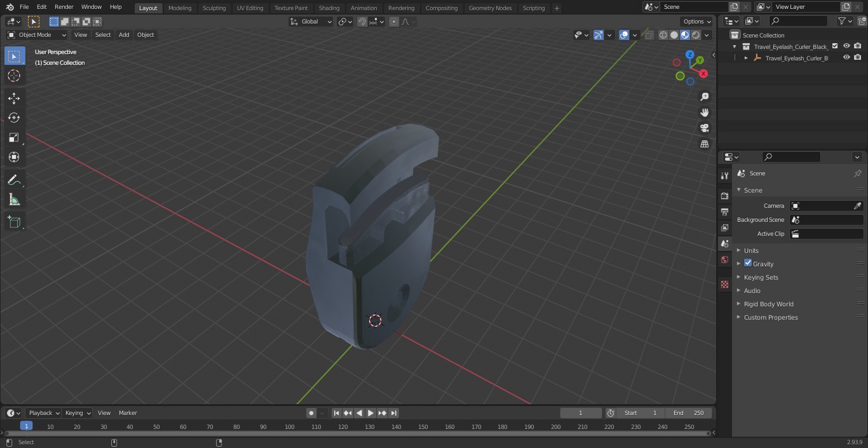Jump to the timeline end frame
The image size is (868, 448).
[394, 413]
